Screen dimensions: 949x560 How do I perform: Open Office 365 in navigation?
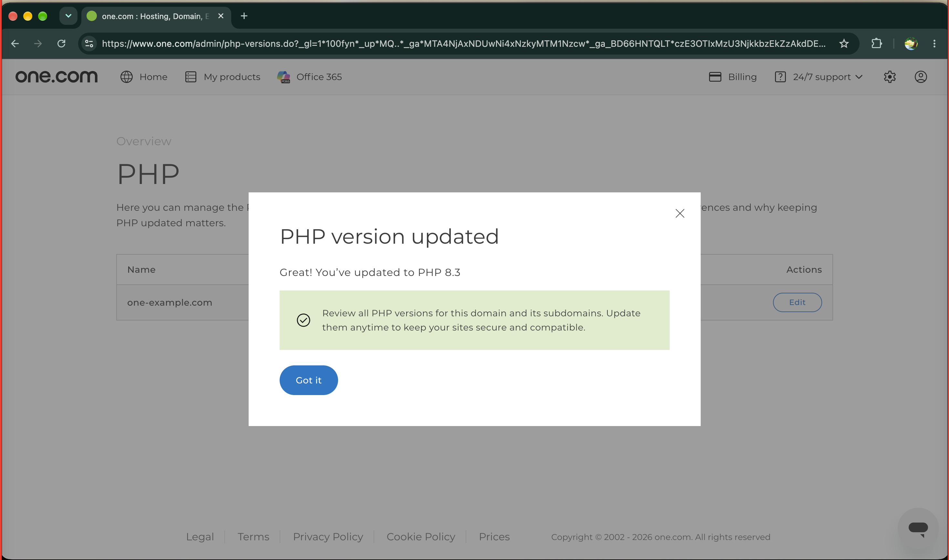pos(310,77)
